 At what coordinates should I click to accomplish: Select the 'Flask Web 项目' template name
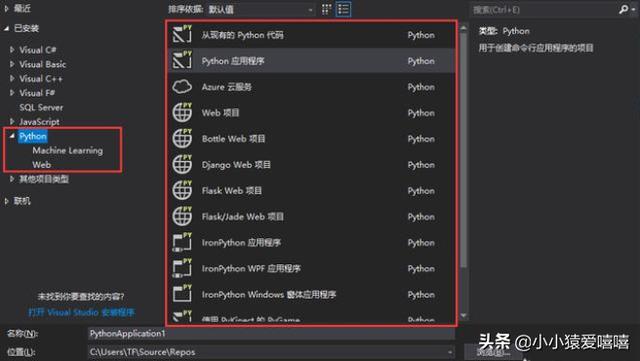tap(232, 191)
